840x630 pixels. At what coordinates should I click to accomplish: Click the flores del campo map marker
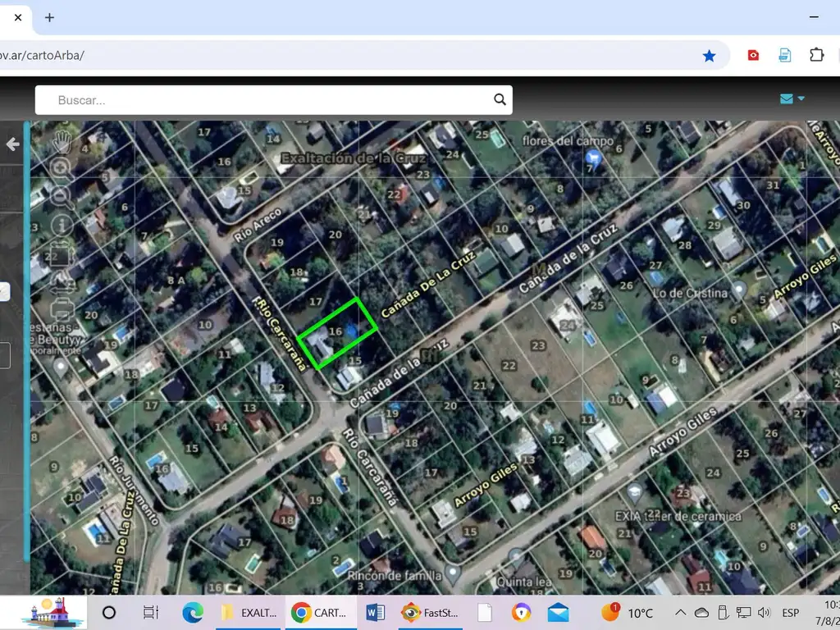593,157
